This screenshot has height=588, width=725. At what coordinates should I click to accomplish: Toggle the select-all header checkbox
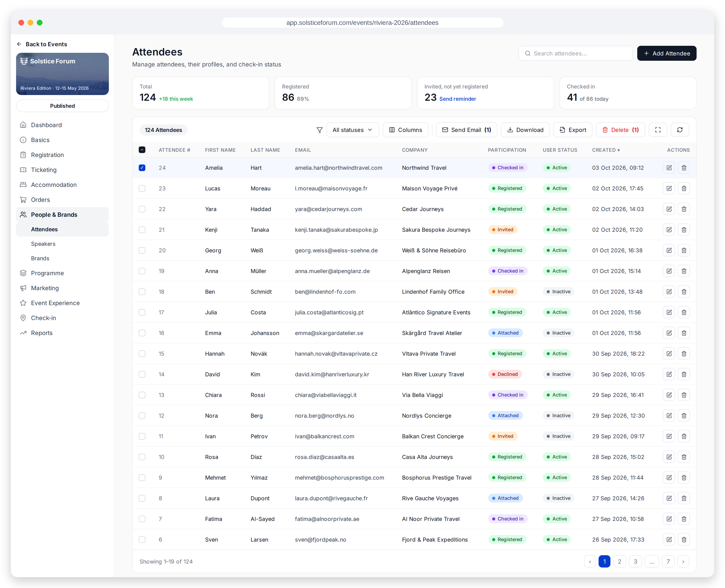point(142,150)
